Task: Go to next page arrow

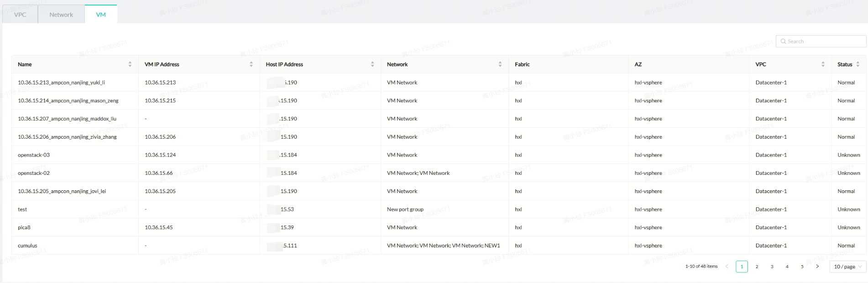Action: tap(817, 267)
